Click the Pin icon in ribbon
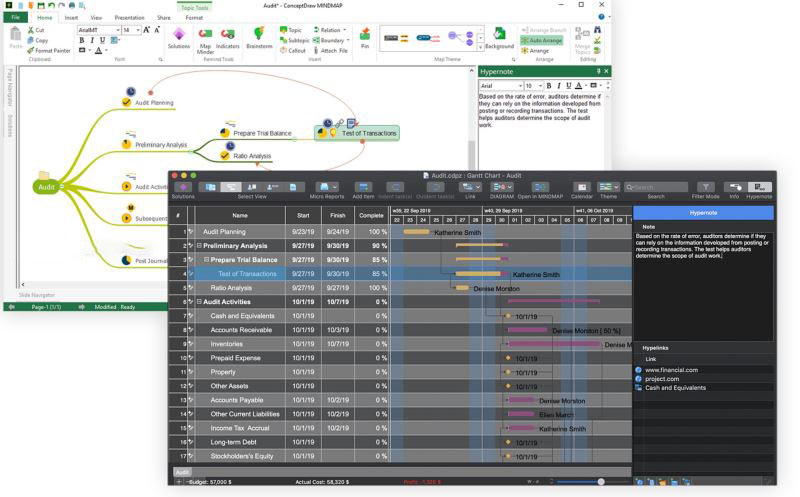 point(365,39)
